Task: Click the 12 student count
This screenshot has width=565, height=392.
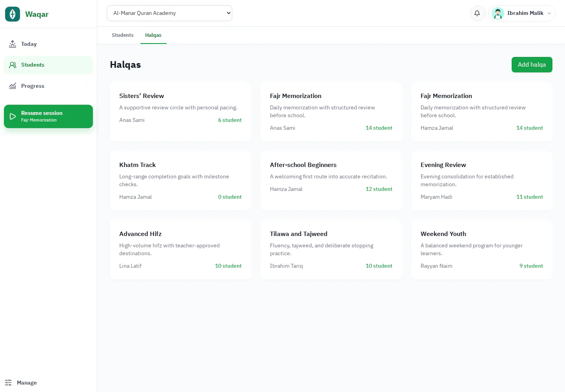Action: coord(379,189)
